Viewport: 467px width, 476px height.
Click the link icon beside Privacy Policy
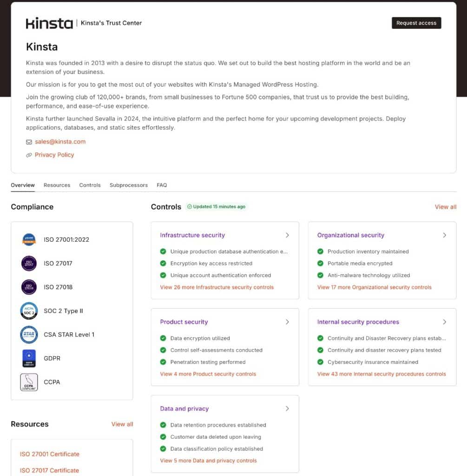29,155
